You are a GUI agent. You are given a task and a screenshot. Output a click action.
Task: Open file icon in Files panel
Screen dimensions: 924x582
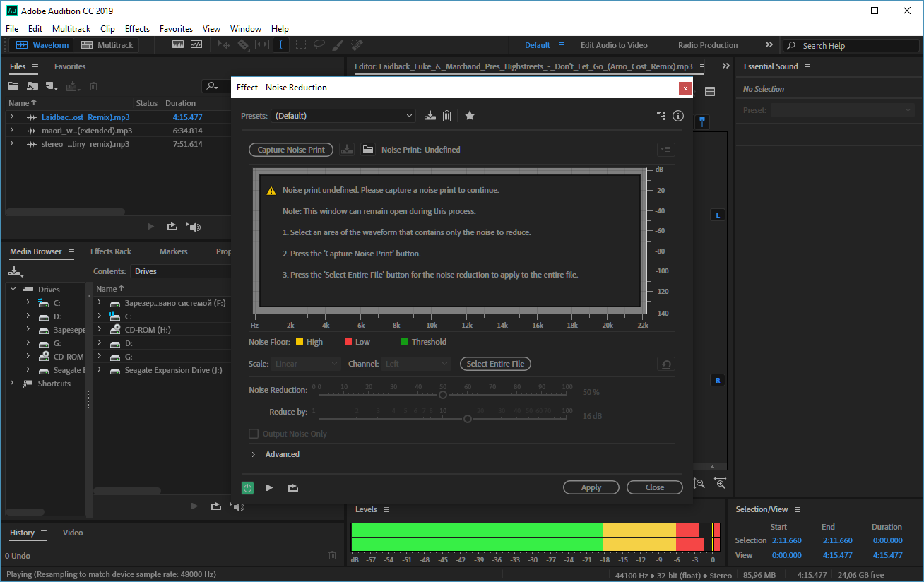coord(13,86)
